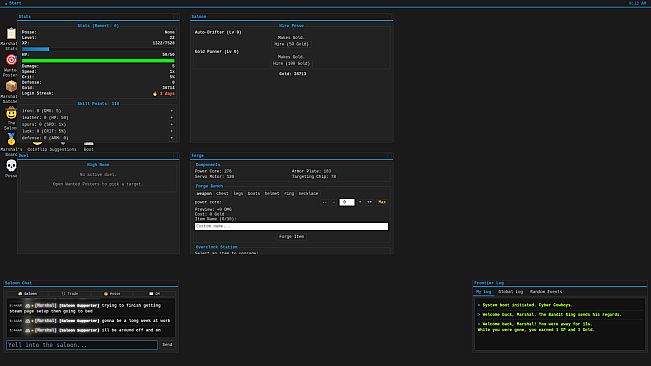
Task: Click the Saloon Gold total text
Action: (x=292, y=74)
